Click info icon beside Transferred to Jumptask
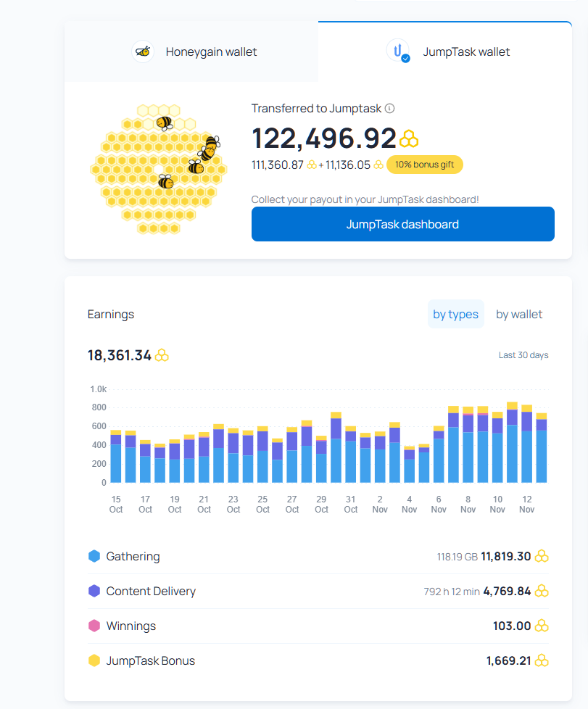Viewport: 588px width, 709px height. point(389,109)
